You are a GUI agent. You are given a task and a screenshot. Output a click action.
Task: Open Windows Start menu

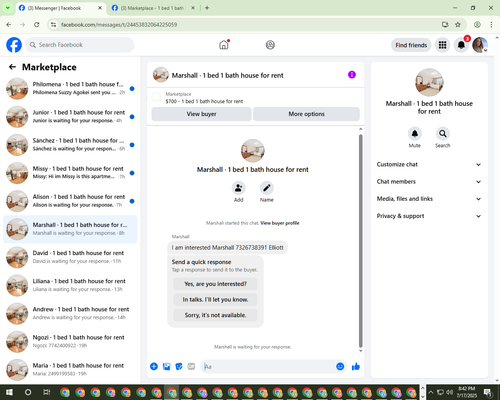pyautogui.click(x=9, y=392)
